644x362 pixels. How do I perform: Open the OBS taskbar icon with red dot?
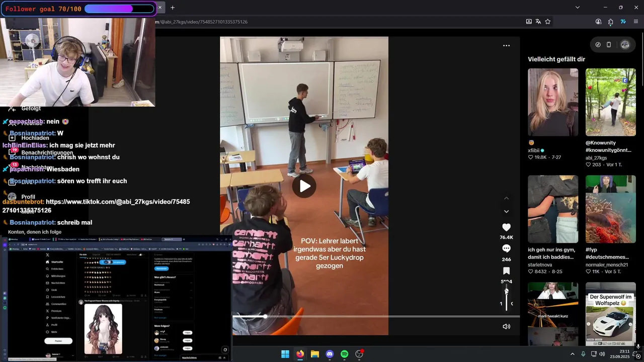(359, 354)
